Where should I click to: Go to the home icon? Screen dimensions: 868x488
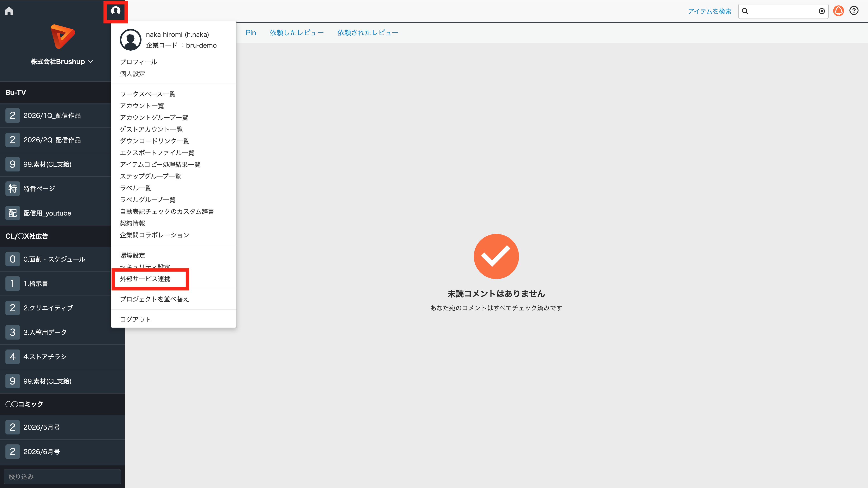pos(9,11)
